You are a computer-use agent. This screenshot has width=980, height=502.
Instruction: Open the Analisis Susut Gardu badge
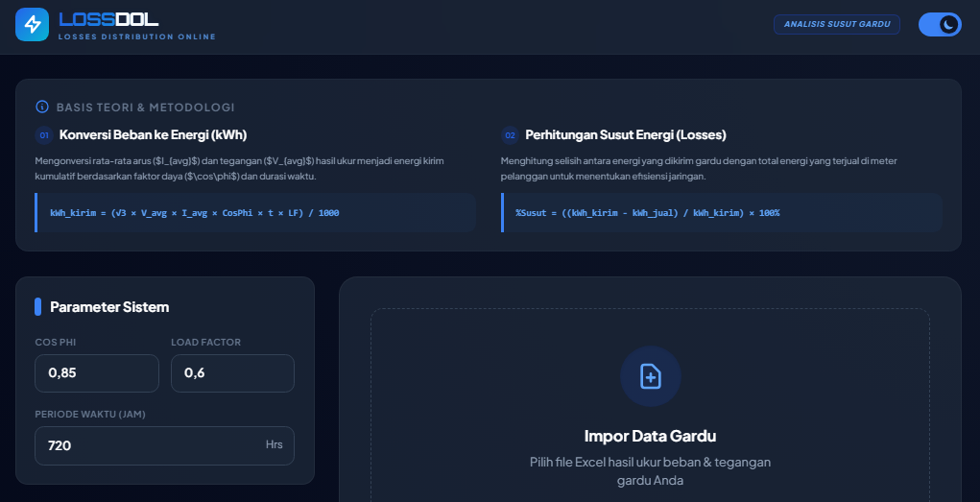coord(836,25)
